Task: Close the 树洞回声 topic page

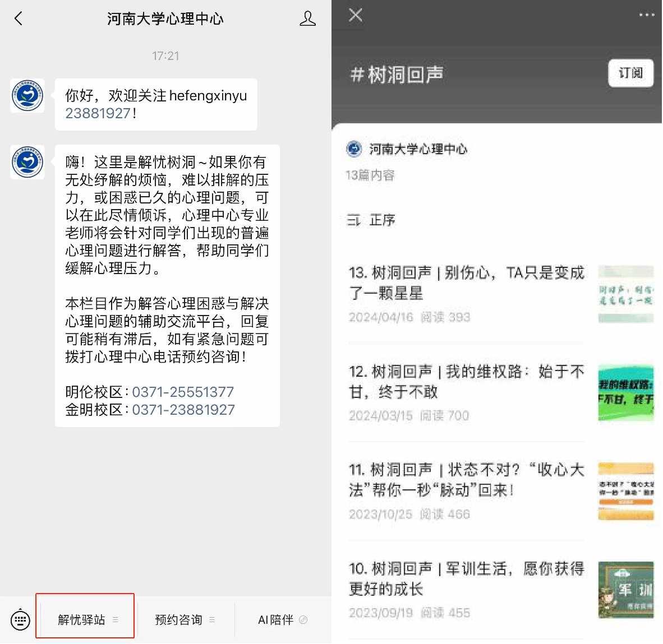Action: point(356,15)
